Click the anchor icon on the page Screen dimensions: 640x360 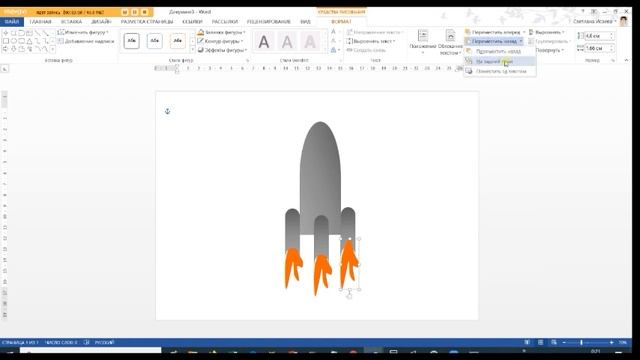[x=167, y=111]
